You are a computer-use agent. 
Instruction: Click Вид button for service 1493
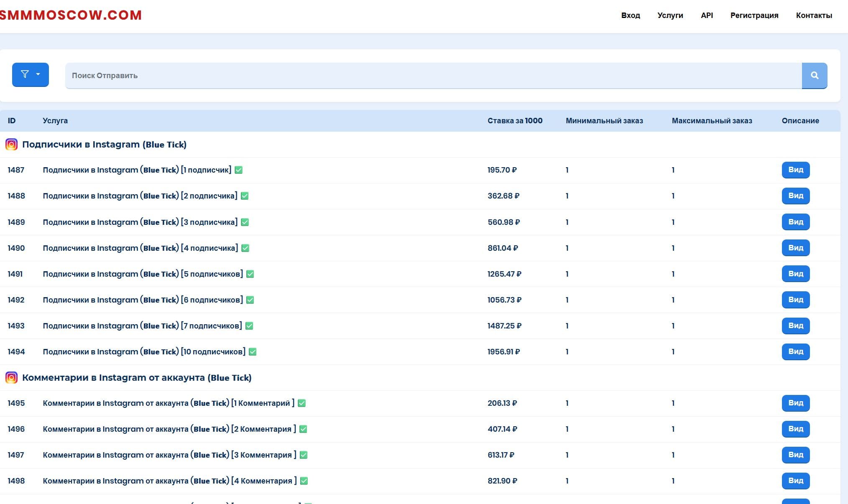795,326
